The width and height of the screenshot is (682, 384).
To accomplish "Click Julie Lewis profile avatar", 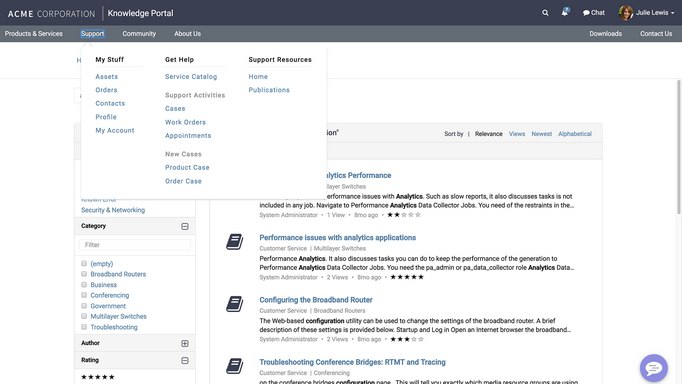I will (x=625, y=13).
